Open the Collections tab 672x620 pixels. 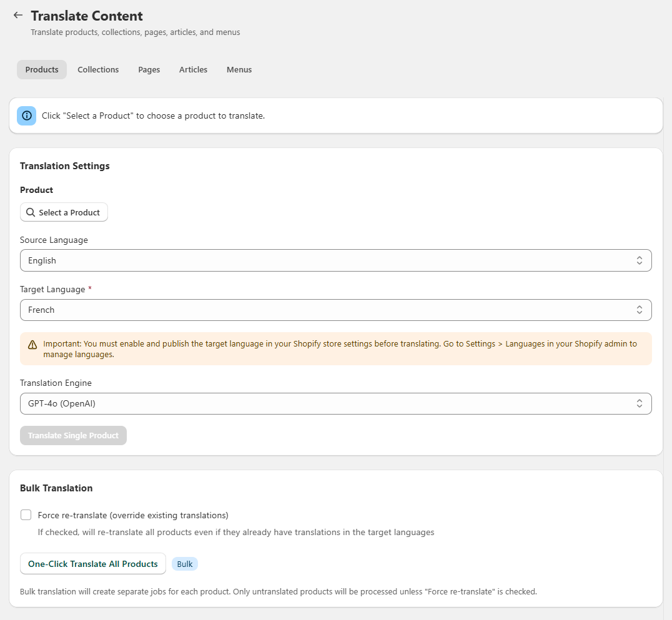coord(98,70)
